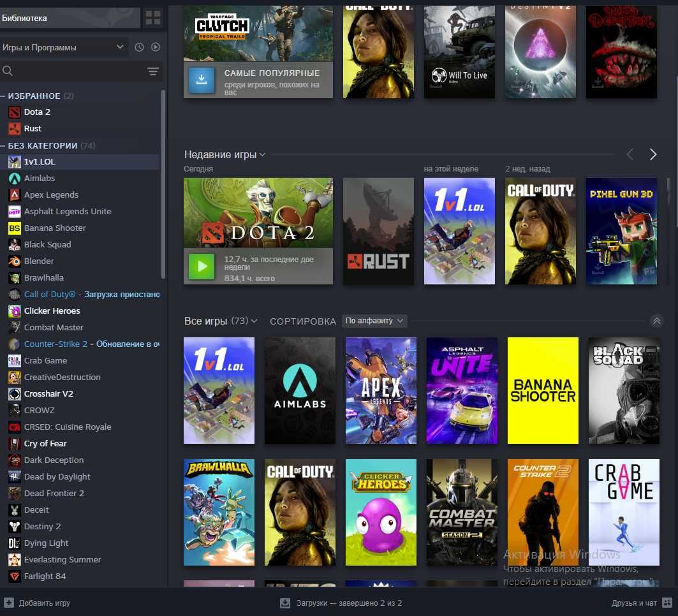Click the recent activity clock icon
Image resolution: width=678 pixels, height=616 pixels.
pos(139,47)
